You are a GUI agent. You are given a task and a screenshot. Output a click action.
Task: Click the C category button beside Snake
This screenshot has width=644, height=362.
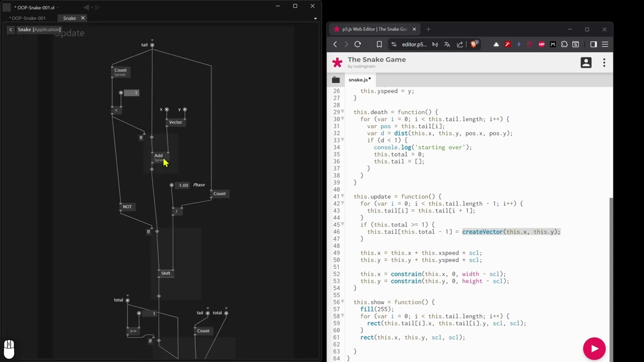point(11,30)
